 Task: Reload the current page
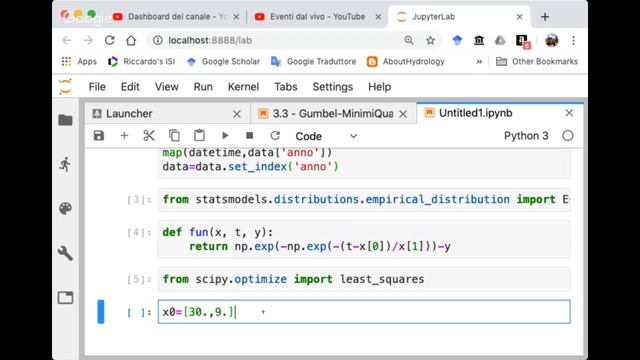[109, 40]
